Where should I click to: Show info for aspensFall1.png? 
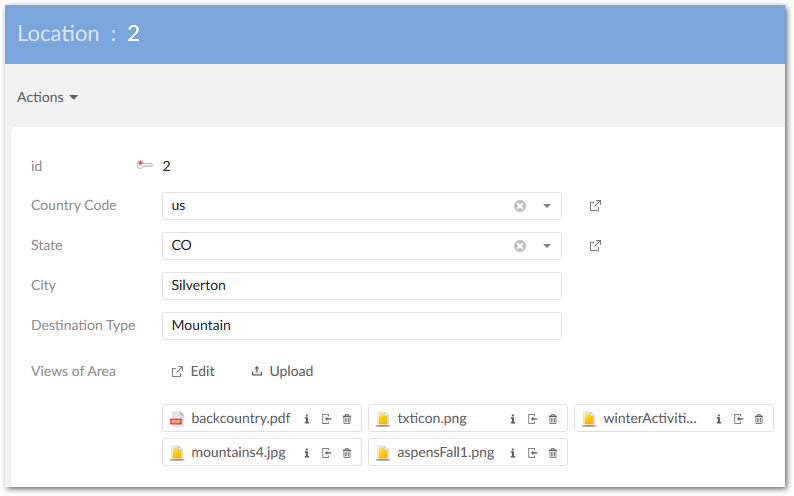click(513, 453)
